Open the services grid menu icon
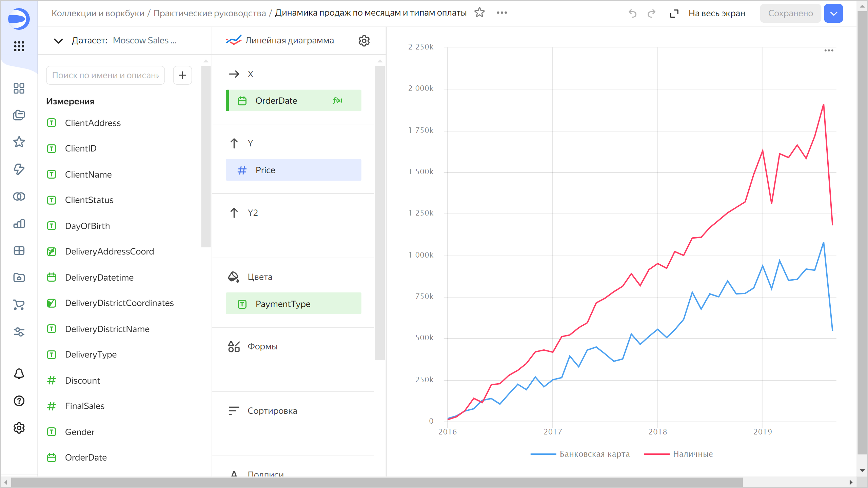Image resolution: width=868 pixels, height=488 pixels. click(x=19, y=46)
